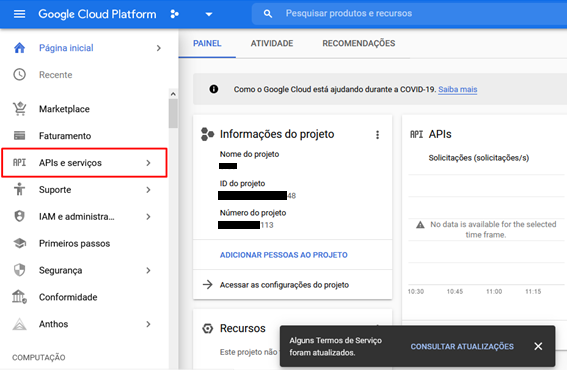567x370 pixels.
Task: Switch to the ATIVIDADE tab
Action: click(272, 43)
